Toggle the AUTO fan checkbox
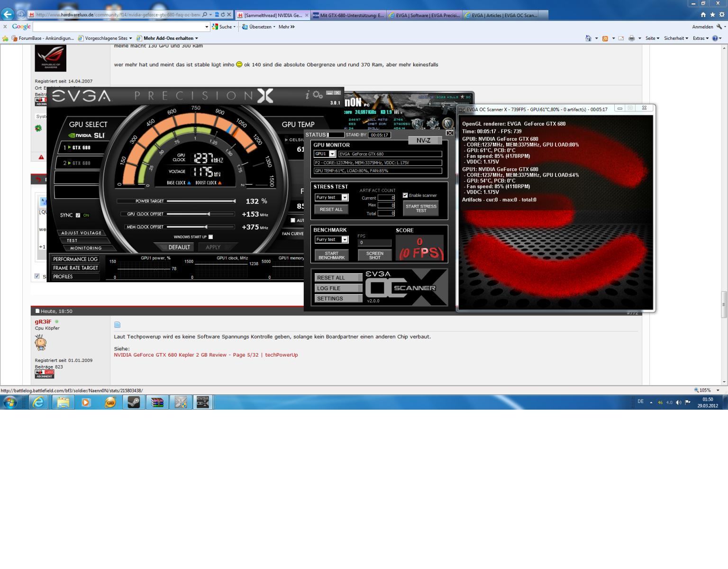Viewport: 728px width, 569px height. point(293,220)
